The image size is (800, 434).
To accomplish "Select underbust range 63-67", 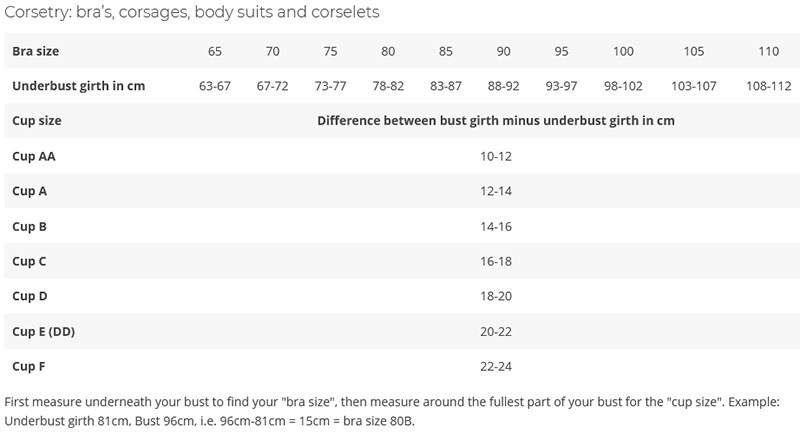I will [x=215, y=86].
